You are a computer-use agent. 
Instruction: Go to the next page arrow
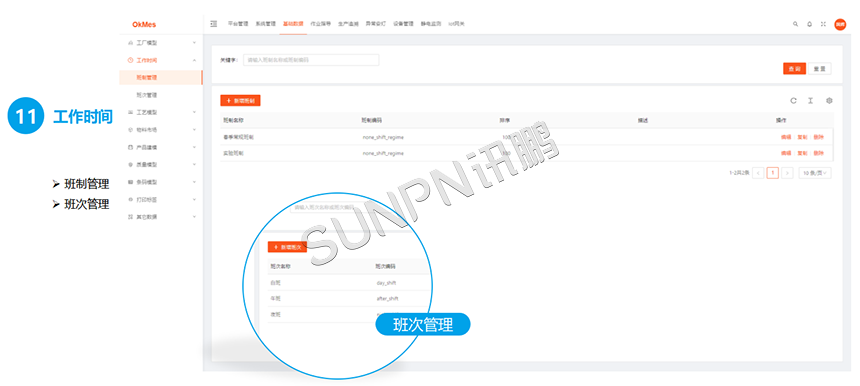tap(787, 173)
